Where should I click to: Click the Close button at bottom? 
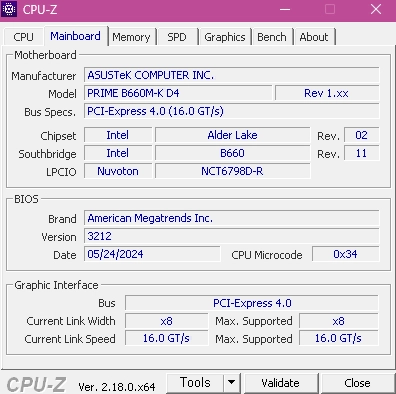pos(357,383)
